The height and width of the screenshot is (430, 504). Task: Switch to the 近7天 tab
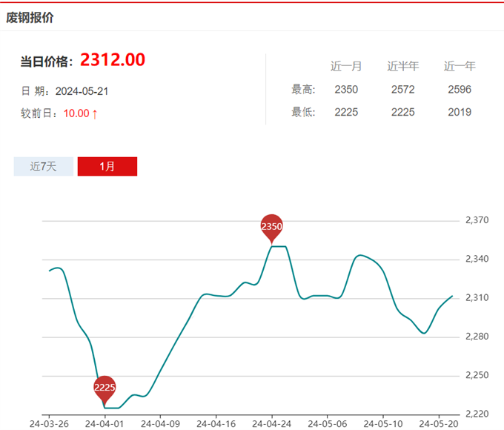pos(43,167)
